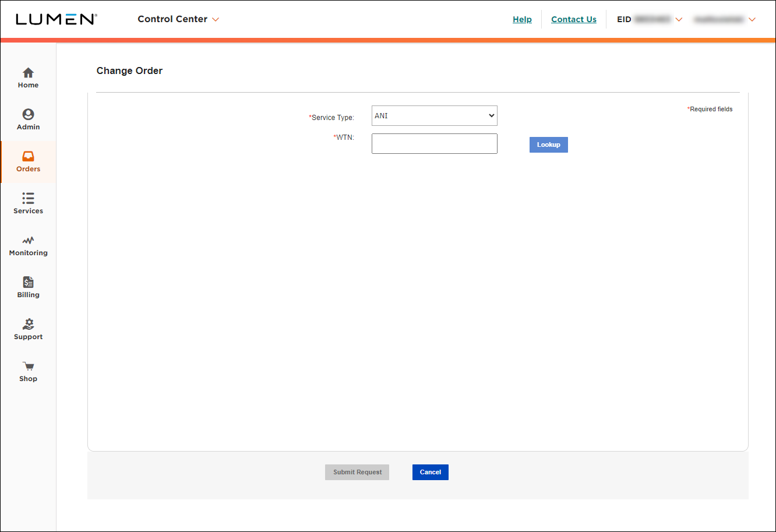Open the Orders section
Image resolution: width=776 pixels, height=532 pixels.
pyautogui.click(x=28, y=162)
